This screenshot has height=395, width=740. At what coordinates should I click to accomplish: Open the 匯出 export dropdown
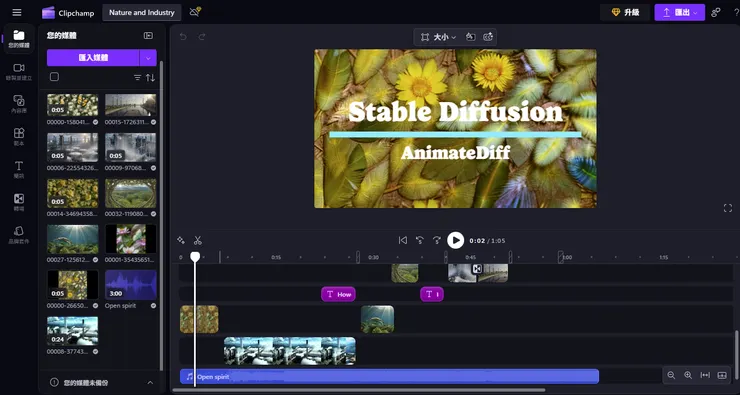pos(680,13)
